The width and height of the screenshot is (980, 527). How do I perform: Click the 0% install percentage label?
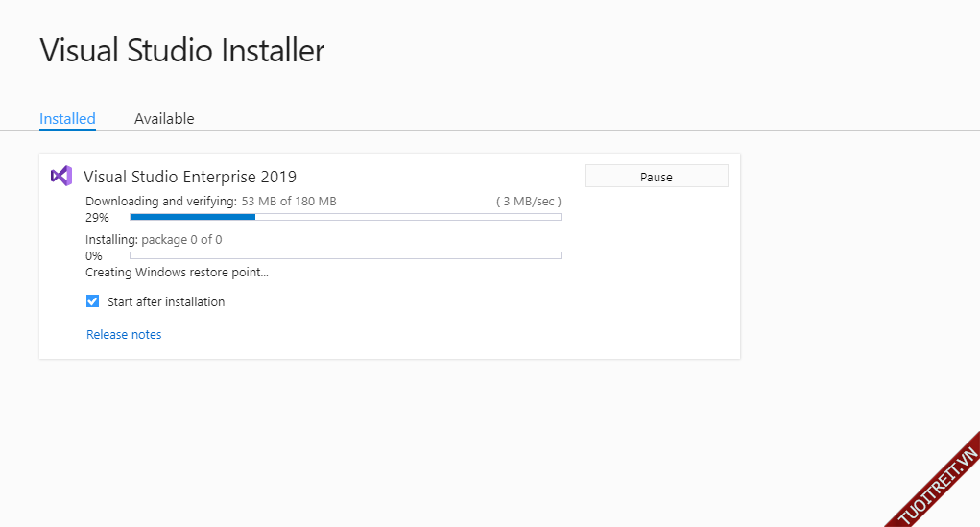(94, 256)
